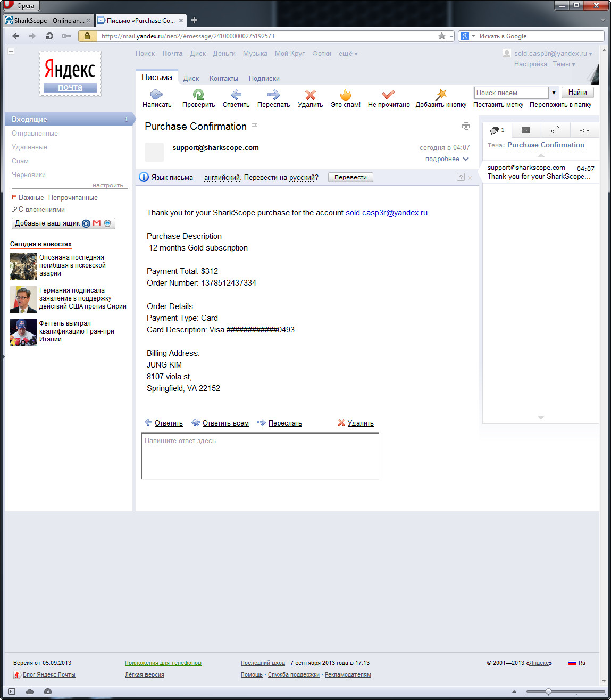Click Поставить метку link
This screenshot has height=700, width=611.
[x=498, y=105]
